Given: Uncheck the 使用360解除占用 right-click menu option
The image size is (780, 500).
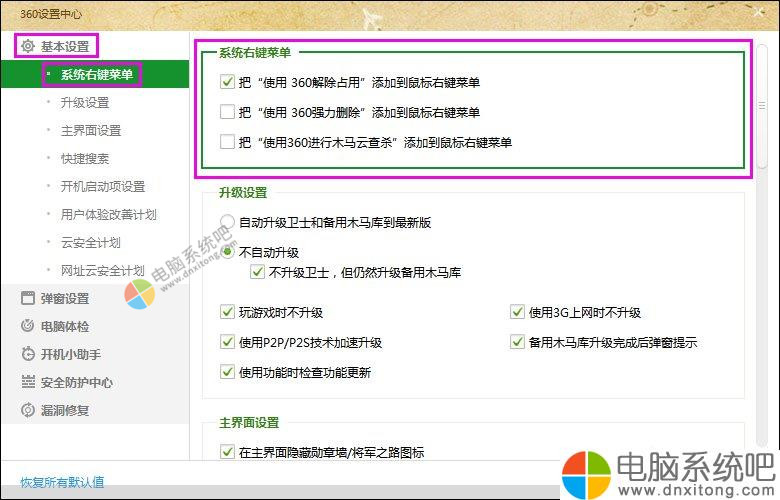Looking at the screenshot, I should tap(227, 83).
